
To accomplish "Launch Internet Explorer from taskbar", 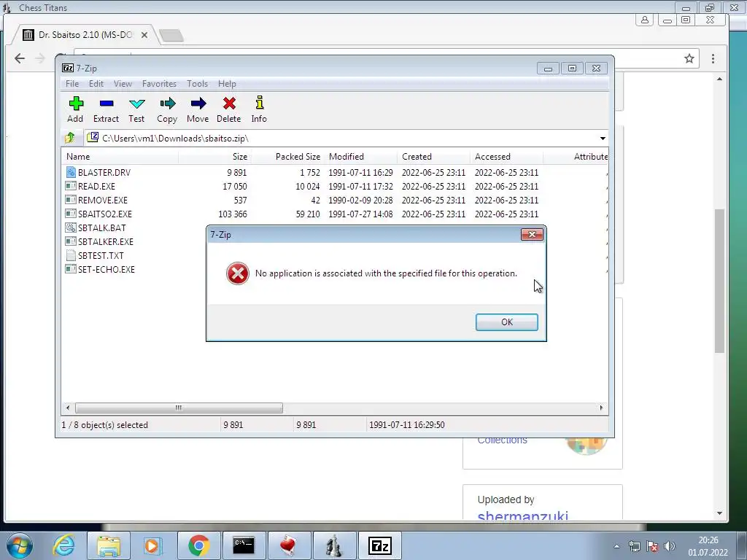I will tap(64, 545).
